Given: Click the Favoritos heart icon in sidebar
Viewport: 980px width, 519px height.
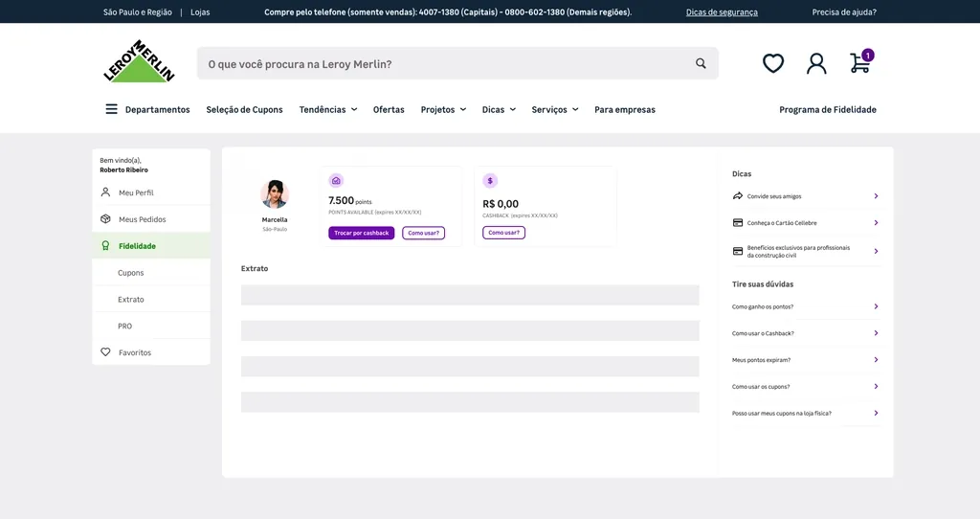Looking at the screenshot, I should click(x=105, y=352).
